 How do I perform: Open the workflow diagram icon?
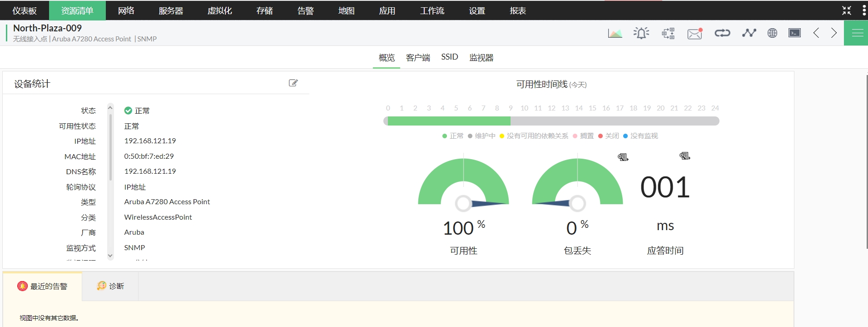click(668, 33)
